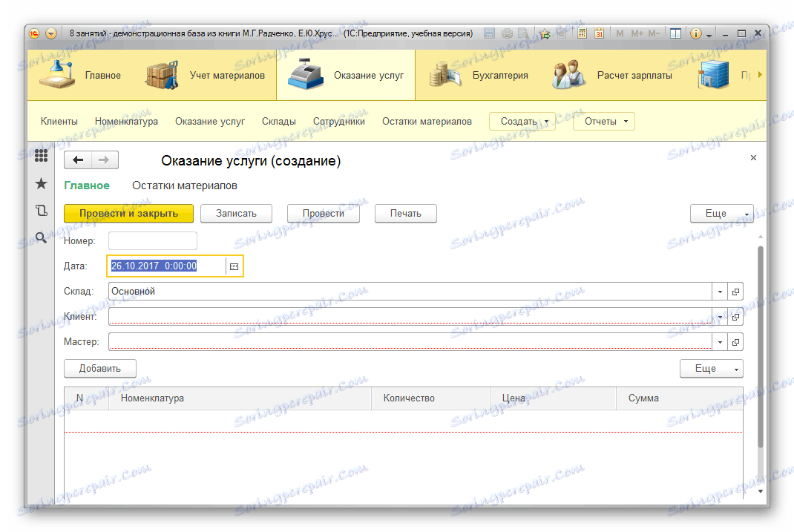Close the Оказание услуги form tab

753,158
